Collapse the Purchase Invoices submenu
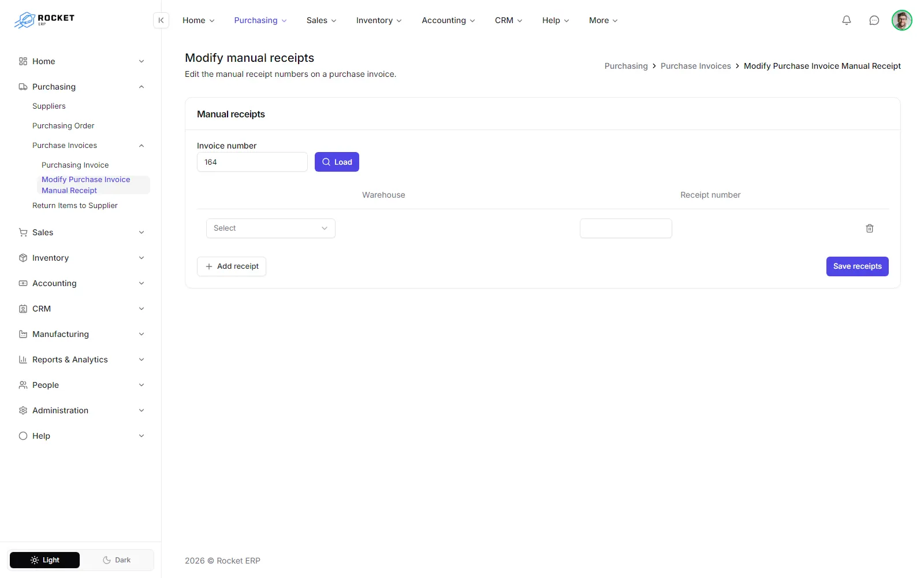This screenshot has width=924, height=578. tap(141, 146)
